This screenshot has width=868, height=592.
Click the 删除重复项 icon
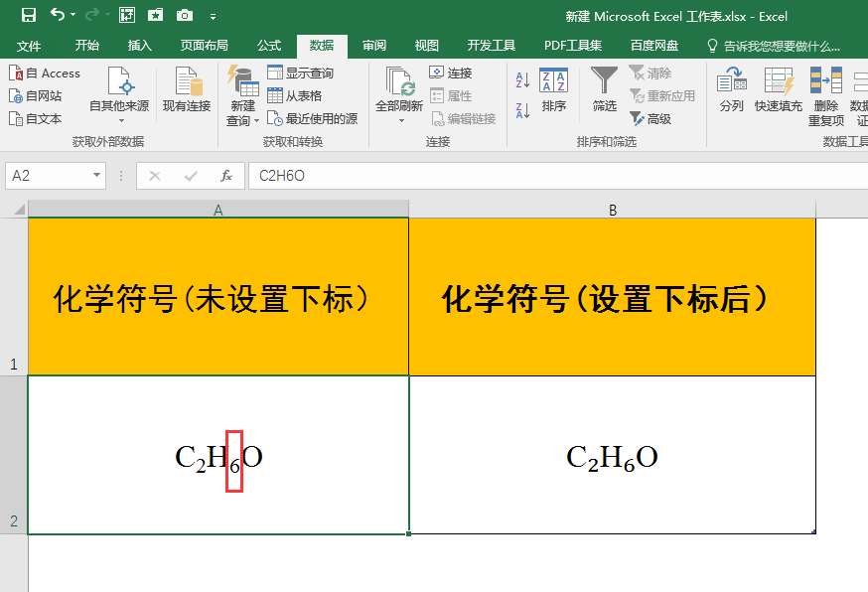click(x=826, y=95)
